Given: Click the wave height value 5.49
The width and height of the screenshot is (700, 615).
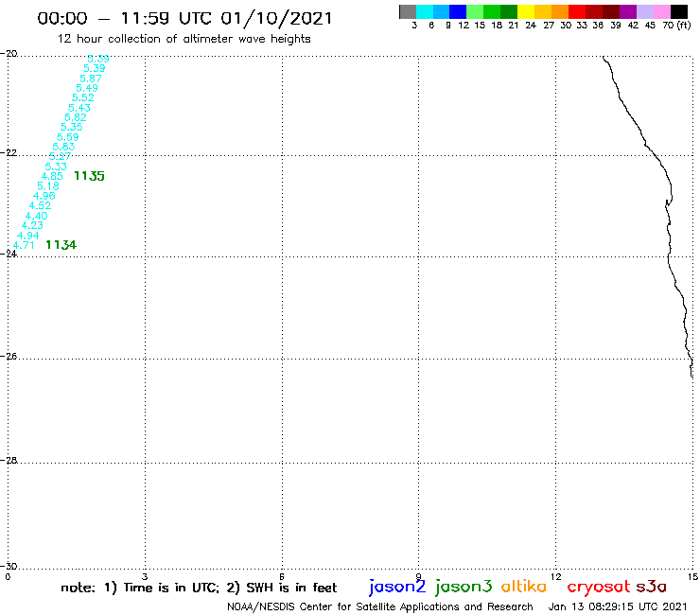Looking at the screenshot, I should tap(87, 88).
